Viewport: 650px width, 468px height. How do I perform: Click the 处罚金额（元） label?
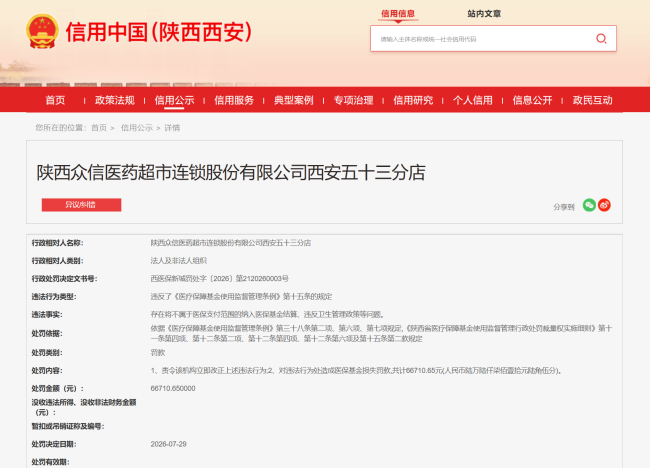tap(58, 388)
